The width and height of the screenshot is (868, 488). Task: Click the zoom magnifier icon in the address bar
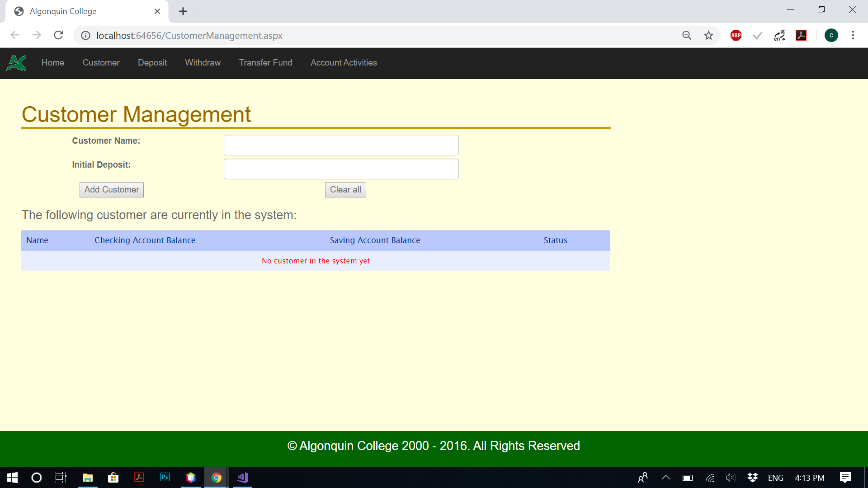[x=687, y=35]
